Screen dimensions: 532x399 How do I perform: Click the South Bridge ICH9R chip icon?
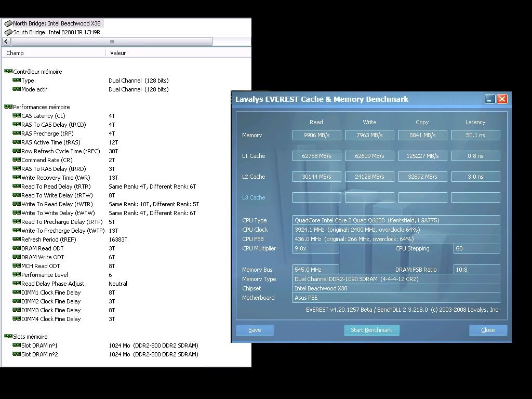(8, 32)
